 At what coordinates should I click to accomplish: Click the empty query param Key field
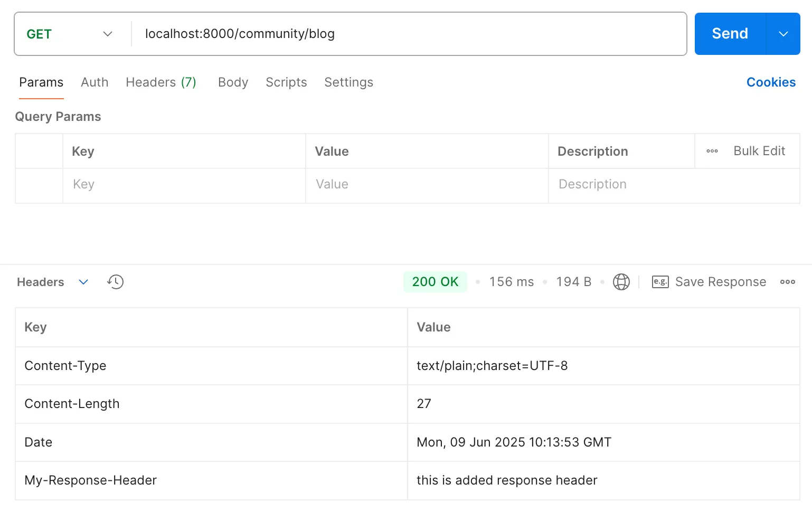[x=184, y=186]
